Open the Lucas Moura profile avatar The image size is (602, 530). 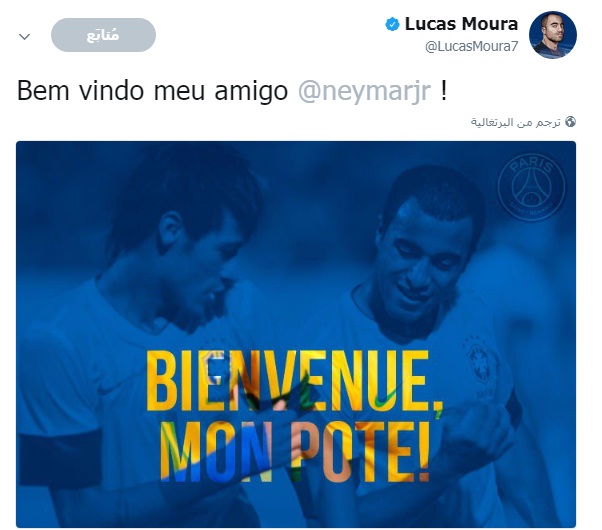[552, 35]
